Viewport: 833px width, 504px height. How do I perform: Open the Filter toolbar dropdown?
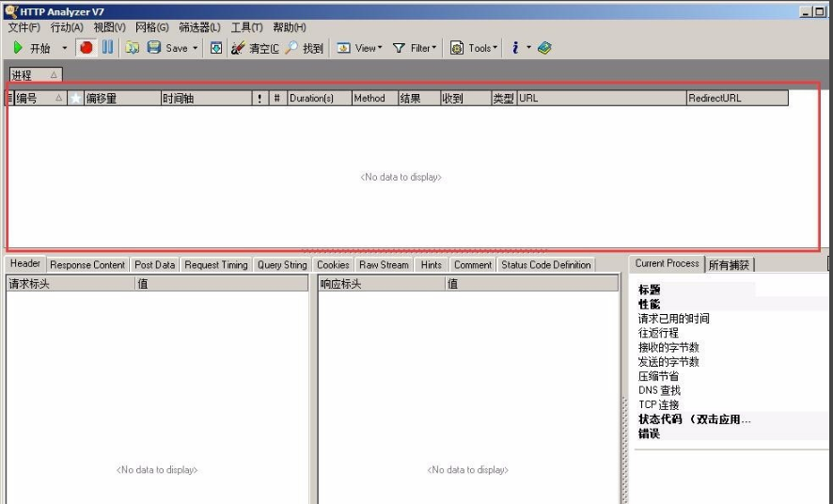click(415, 48)
